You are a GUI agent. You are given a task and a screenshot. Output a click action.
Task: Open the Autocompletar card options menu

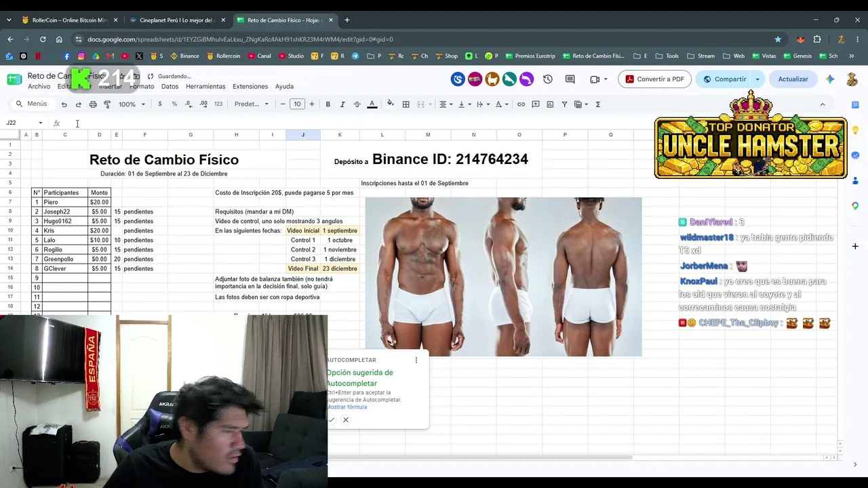pyautogui.click(x=416, y=360)
